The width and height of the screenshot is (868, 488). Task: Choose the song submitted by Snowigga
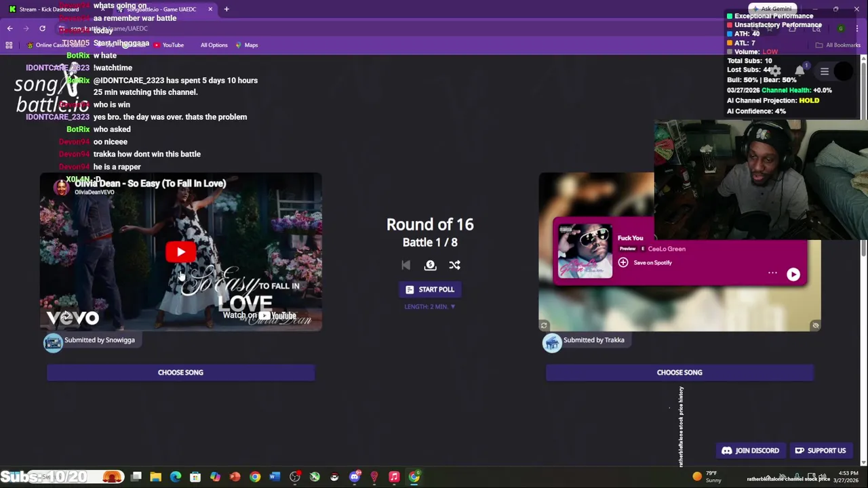(180, 372)
